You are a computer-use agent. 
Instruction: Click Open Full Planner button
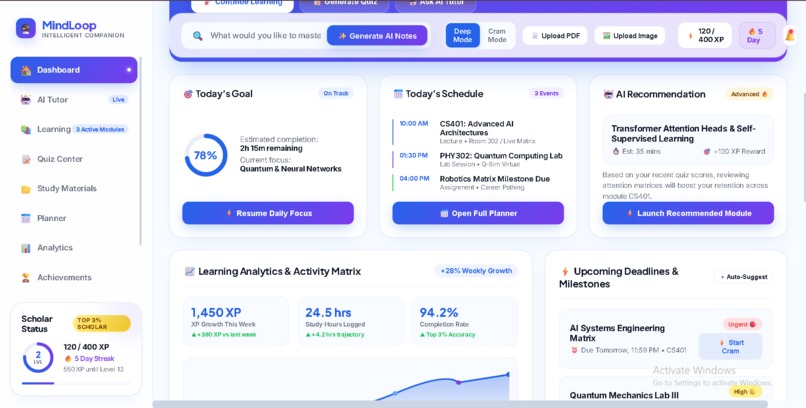click(x=478, y=213)
